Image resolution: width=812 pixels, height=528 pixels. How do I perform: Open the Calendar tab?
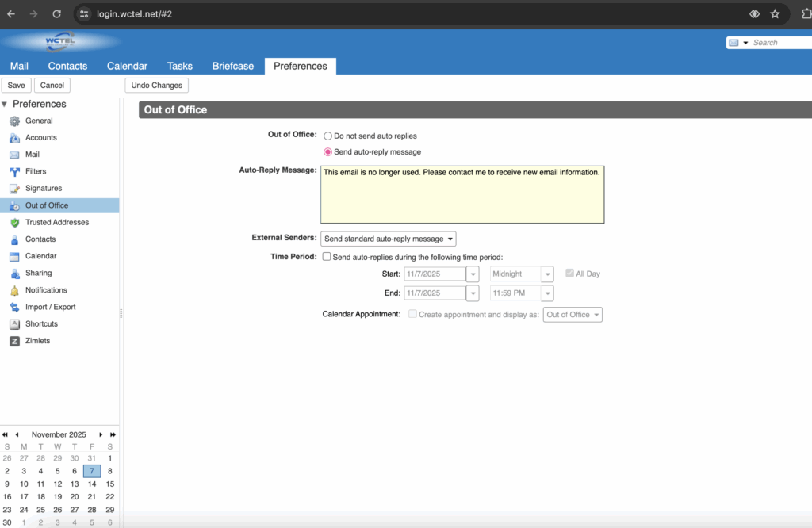pyautogui.click(x=127, y=67)
